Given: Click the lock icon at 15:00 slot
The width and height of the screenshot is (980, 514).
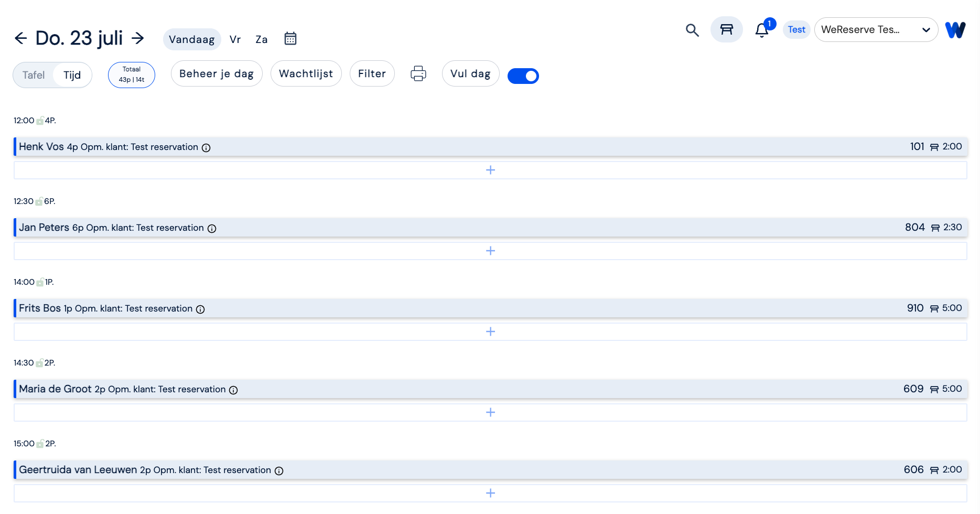Looking at the screenshot, I should [40, 444].
